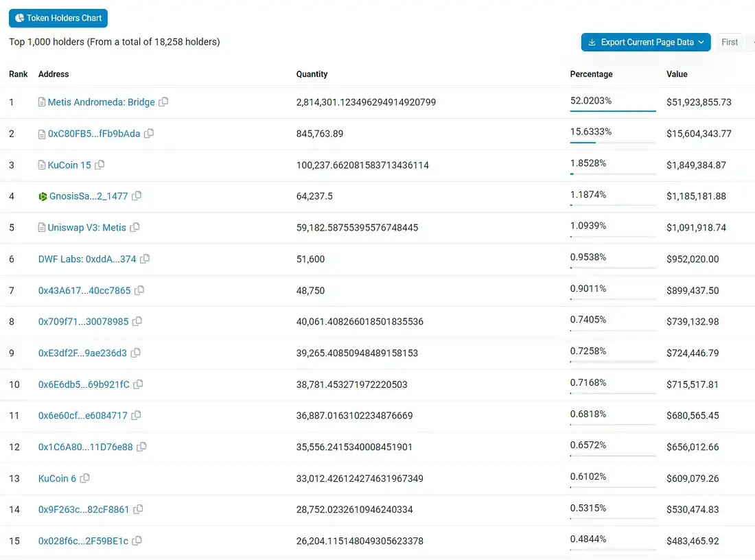Open the Token Holders Chart
This screenshot has height=560, width=755.
(x=58, y=19)
